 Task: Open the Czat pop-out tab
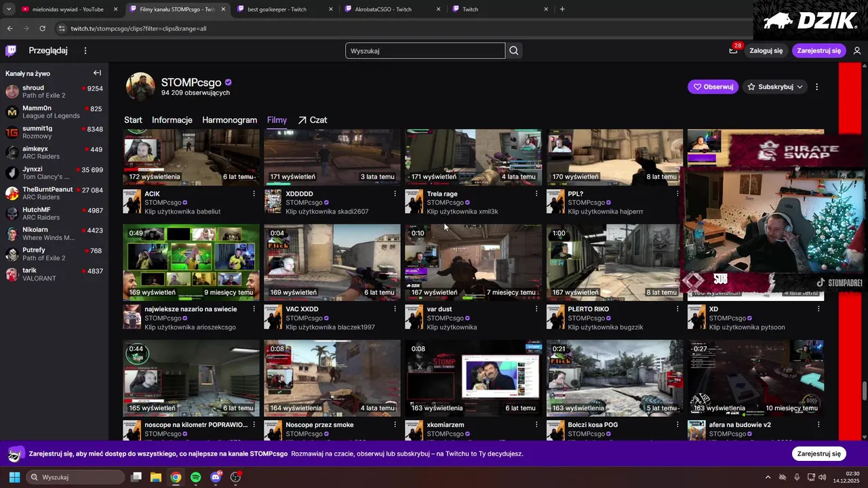[x=313, y=120]
